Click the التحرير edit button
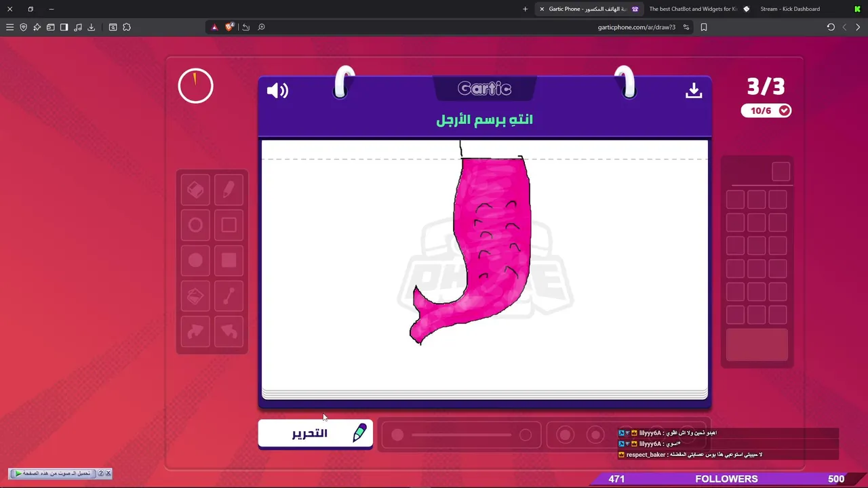868x488 pixels. pyautogui.click(x=315, y=434)
